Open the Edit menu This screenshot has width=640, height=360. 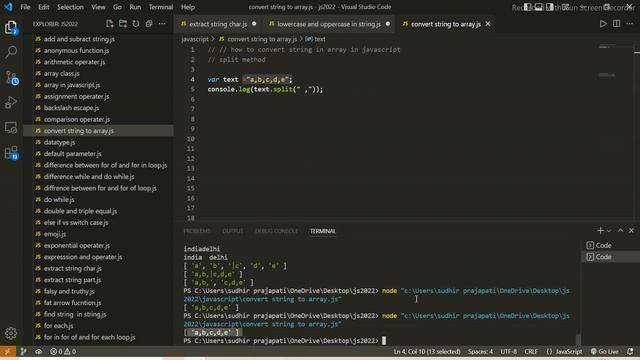[44, 7]
